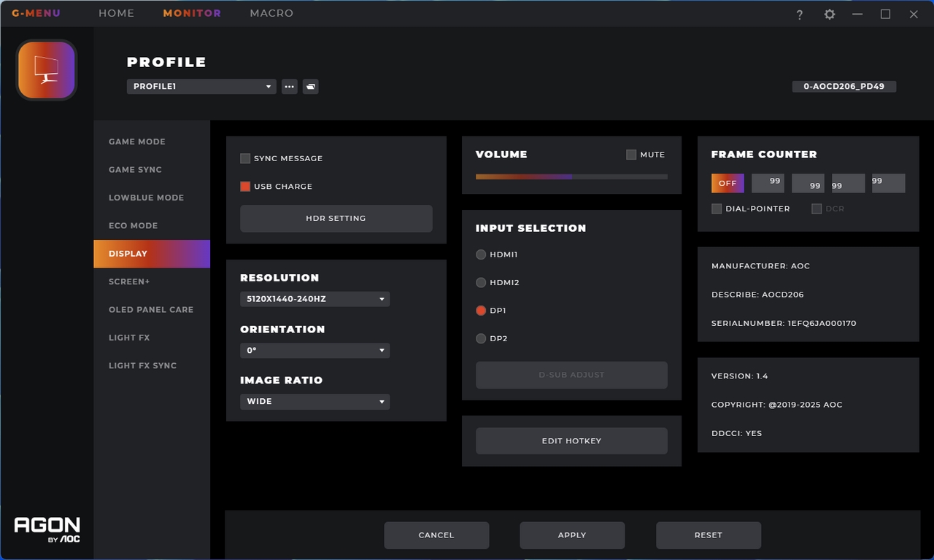Click the DDCCI: YES text
Screen dimensions: 934x560
pyautogui.click(x=737, y=433)
